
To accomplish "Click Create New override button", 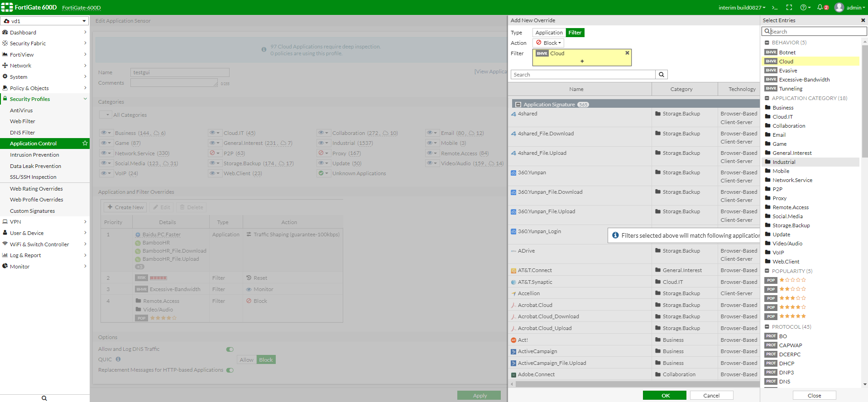I will tap(125, 207).
